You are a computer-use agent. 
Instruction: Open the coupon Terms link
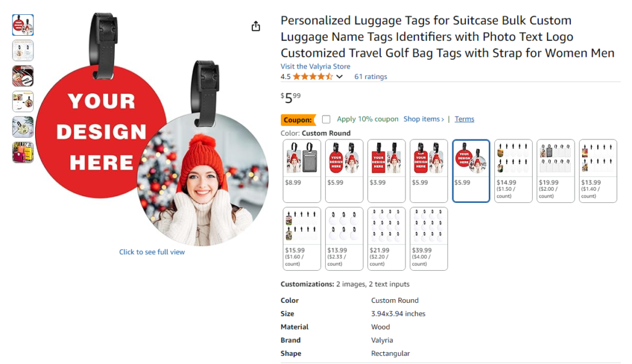coord(464,119)
